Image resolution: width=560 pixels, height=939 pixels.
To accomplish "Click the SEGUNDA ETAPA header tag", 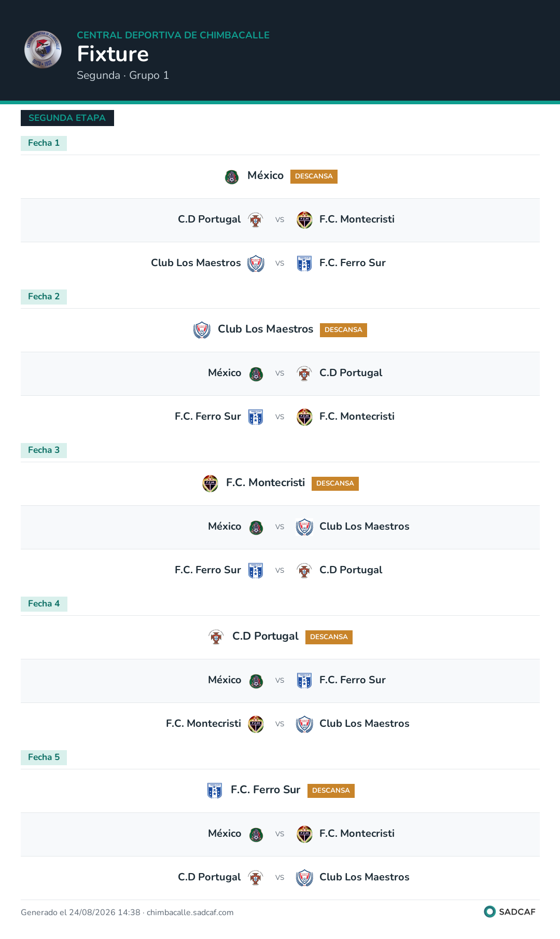I will click(67, 118).
